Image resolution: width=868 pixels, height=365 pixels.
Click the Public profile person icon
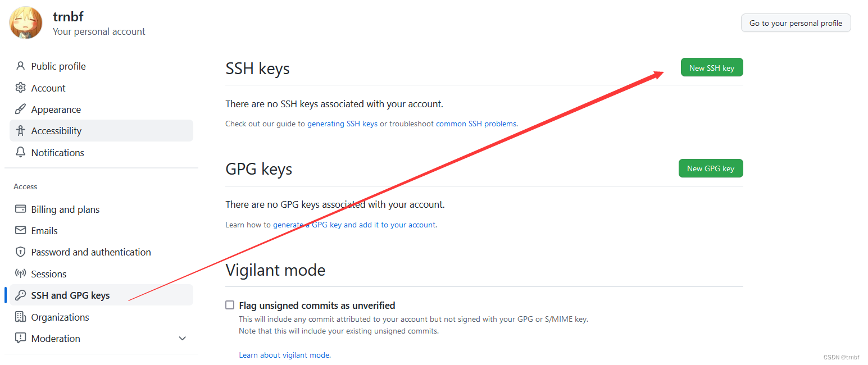21,66
